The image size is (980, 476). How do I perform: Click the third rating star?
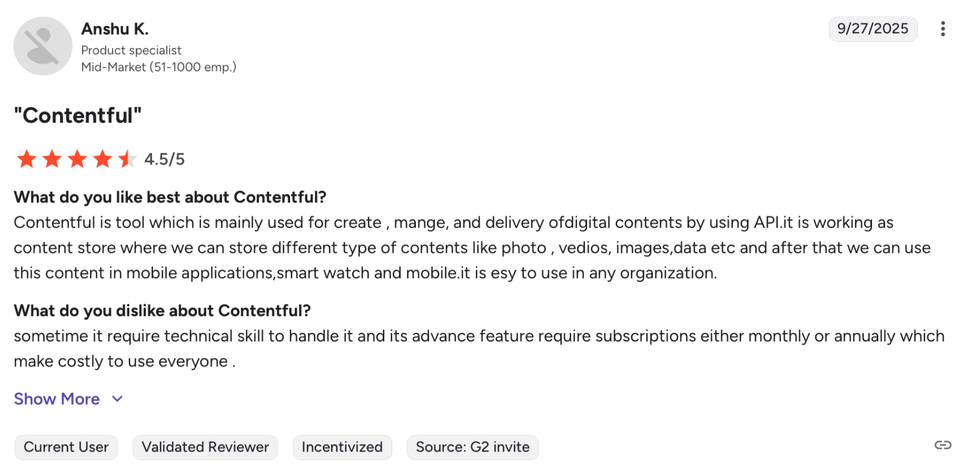77,159
